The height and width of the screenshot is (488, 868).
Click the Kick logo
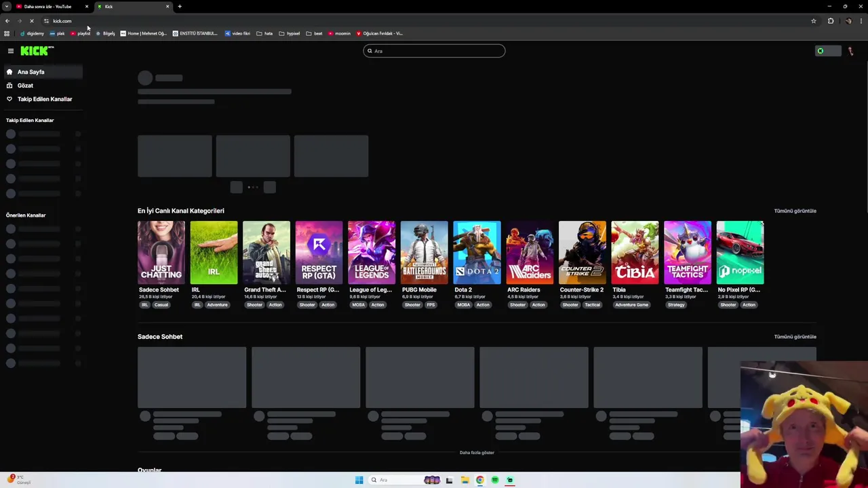37,51
